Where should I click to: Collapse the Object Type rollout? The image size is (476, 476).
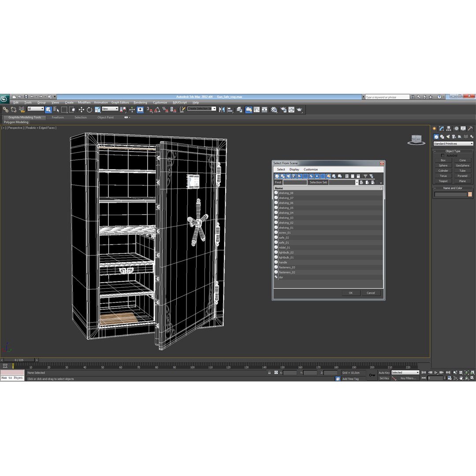point(453,151)
